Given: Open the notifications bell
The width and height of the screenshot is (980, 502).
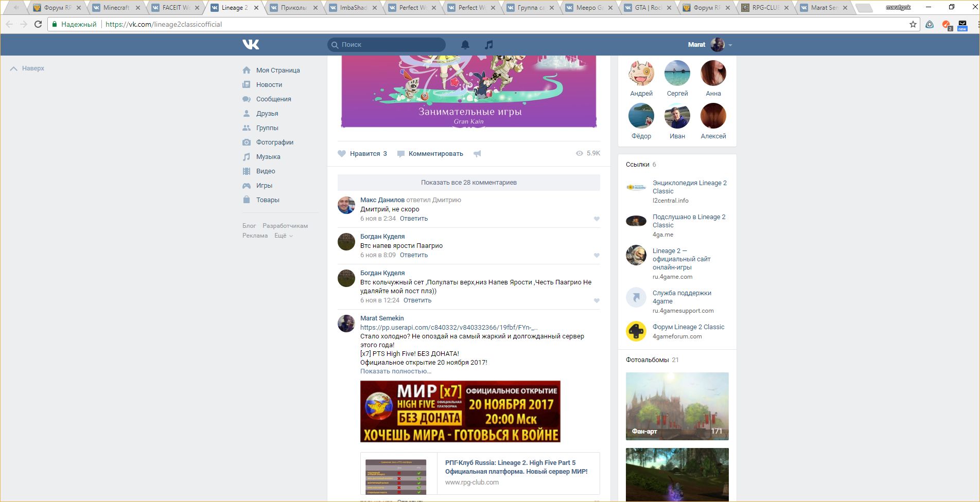Looking at the screenshot, I should coord(465,45).
